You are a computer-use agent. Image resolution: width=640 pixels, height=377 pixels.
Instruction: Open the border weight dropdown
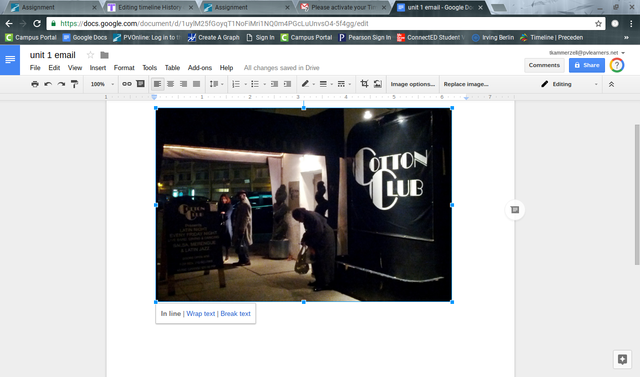tap(326, 84)
